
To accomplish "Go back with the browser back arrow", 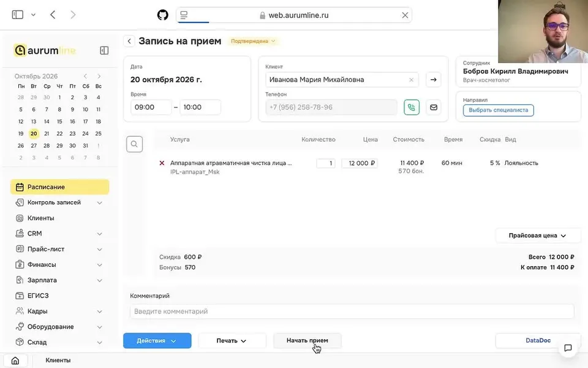I will tap(53, 15).
